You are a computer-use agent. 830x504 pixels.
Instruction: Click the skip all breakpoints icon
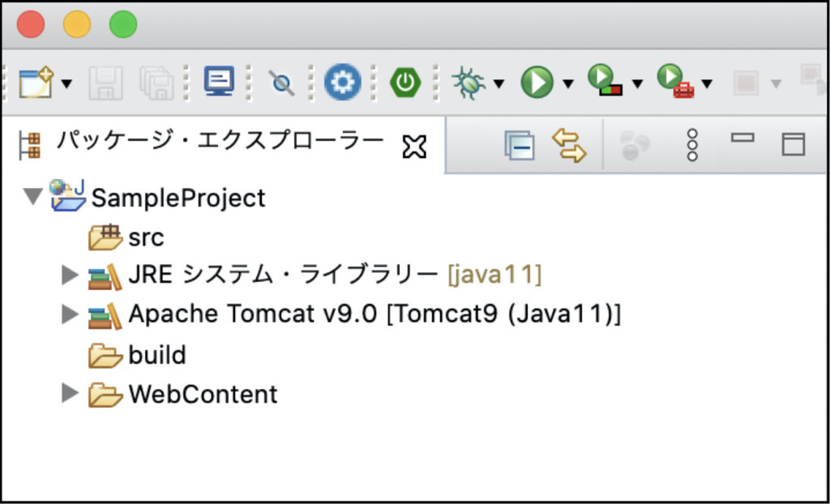[281, 83]
